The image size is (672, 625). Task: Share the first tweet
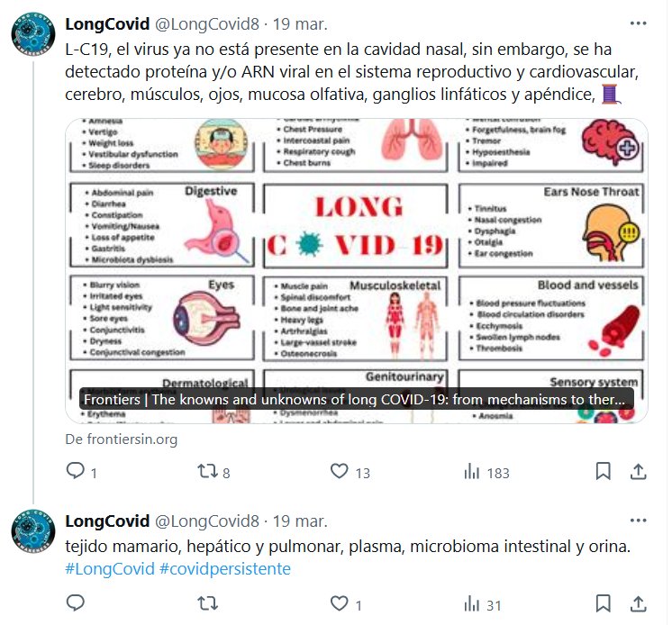(x=638, y=471)
